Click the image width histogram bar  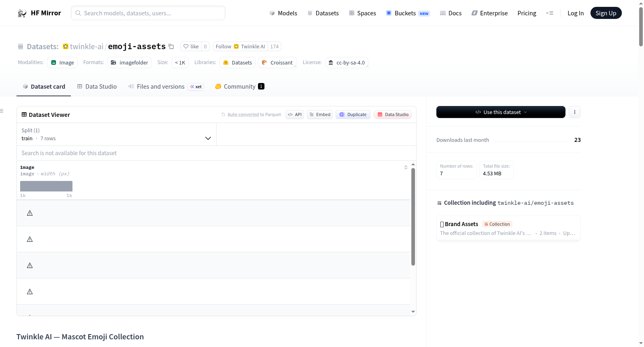click(x=46, y=186)
